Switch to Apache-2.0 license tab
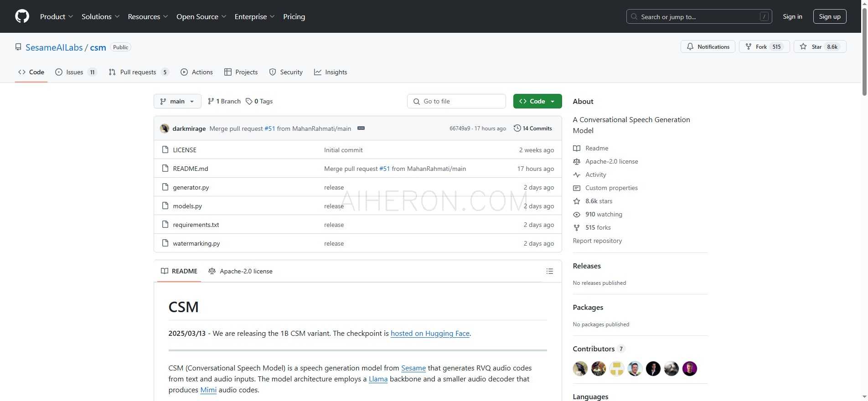 pyautogui.click(x=240, y=271)
